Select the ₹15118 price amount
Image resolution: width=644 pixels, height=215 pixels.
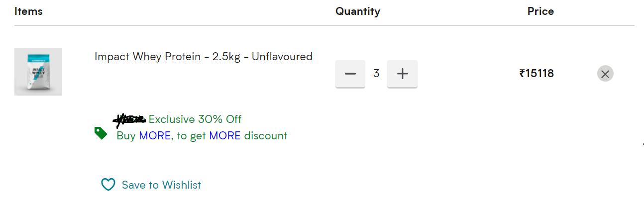[x=537, y=74]
